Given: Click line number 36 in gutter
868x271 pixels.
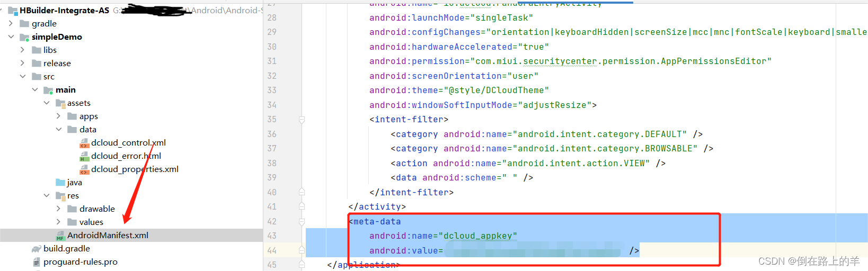Looking at the screenshot, I should pos(272,134).
